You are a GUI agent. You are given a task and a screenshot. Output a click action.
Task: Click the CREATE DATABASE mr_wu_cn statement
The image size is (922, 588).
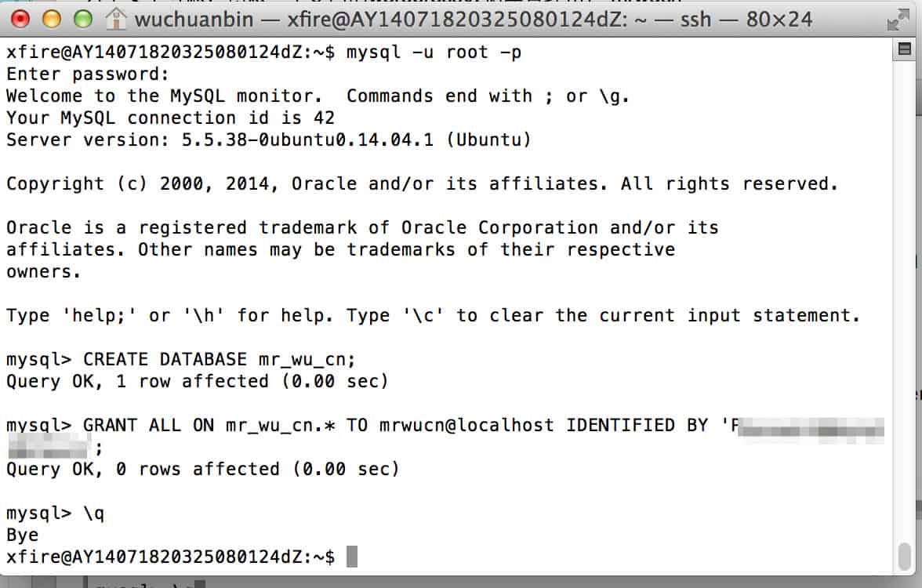(x=219, y=359)
